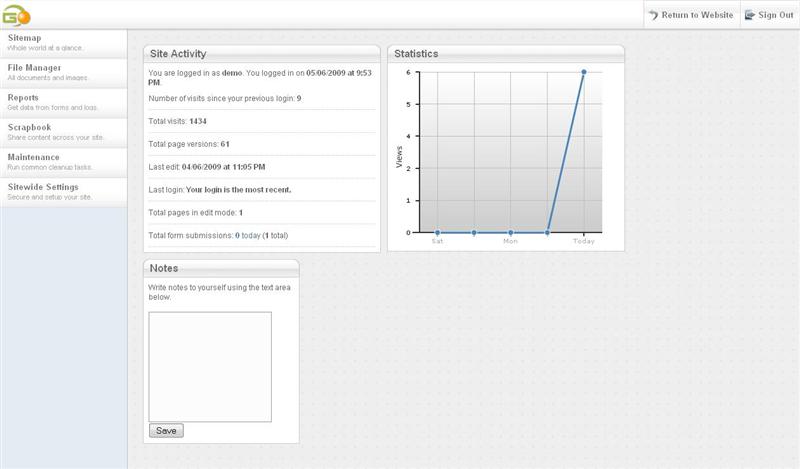This screenshot has height=469, width=800.
Task: Click the Return to Website text link
Action: click(x=698, y=15)
